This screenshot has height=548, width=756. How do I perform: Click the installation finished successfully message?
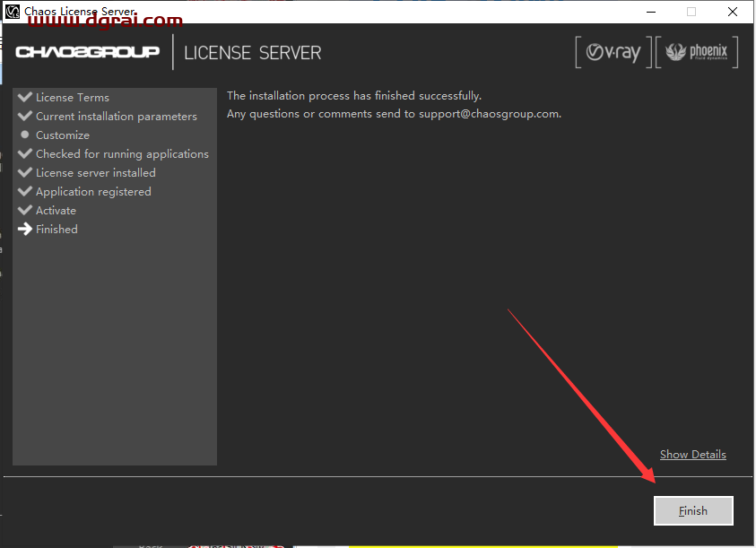coord(353,96)
